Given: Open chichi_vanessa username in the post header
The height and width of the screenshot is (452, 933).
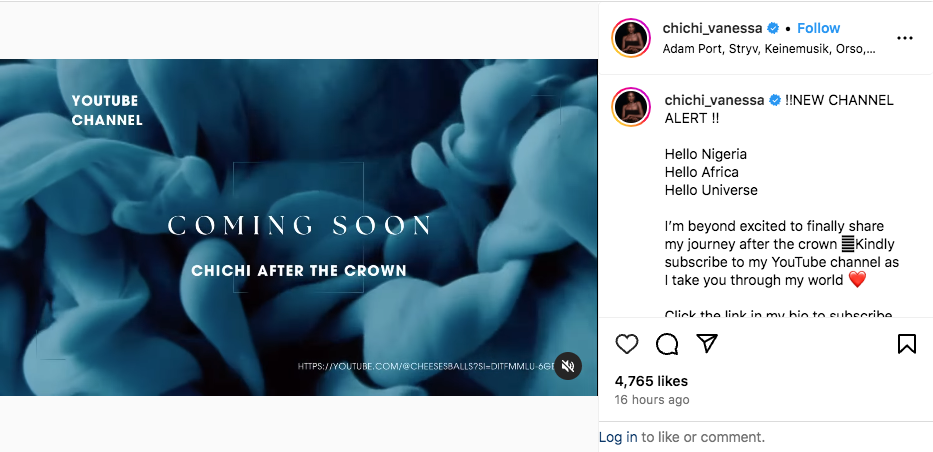Looking at the screenshot, I should [713, 28].
